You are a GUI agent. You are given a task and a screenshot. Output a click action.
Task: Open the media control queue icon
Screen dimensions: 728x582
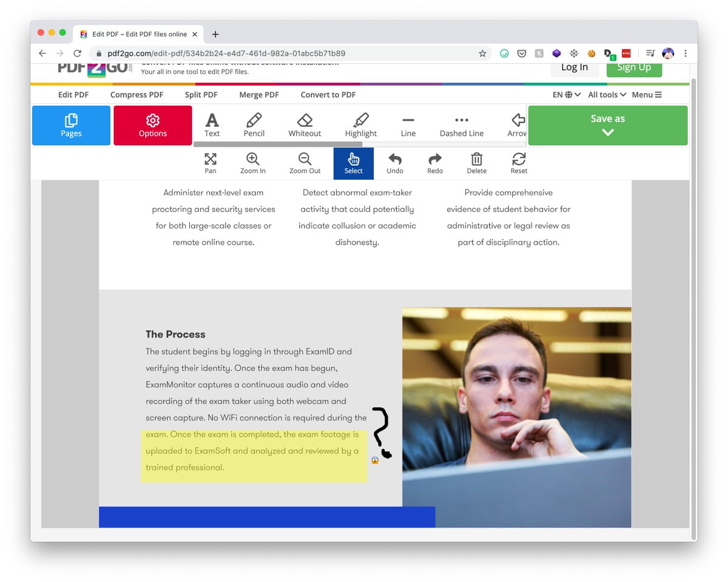coord(650,53)
